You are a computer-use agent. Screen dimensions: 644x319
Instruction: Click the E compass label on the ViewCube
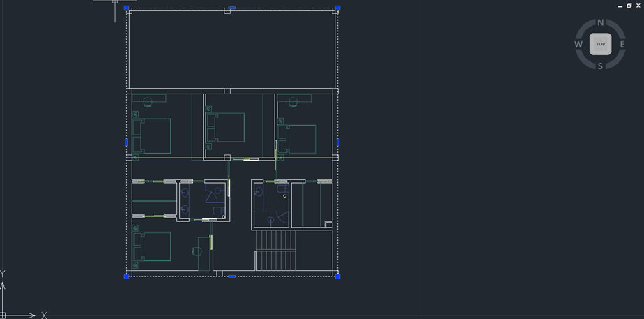tap(622, 45)
